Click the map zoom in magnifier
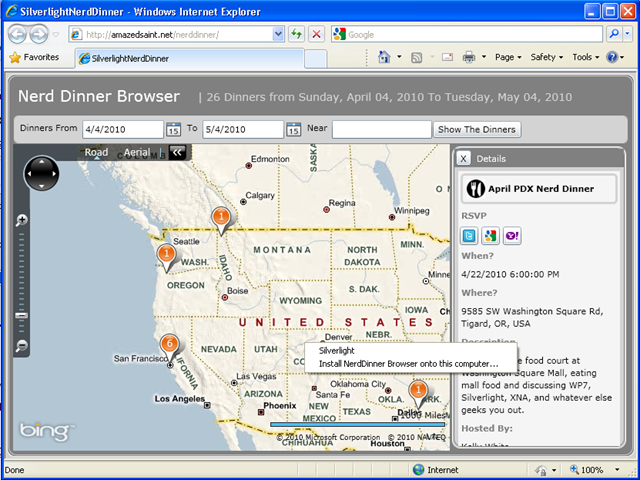Viewport: 640px width, 480px height. tap(22, 220)
